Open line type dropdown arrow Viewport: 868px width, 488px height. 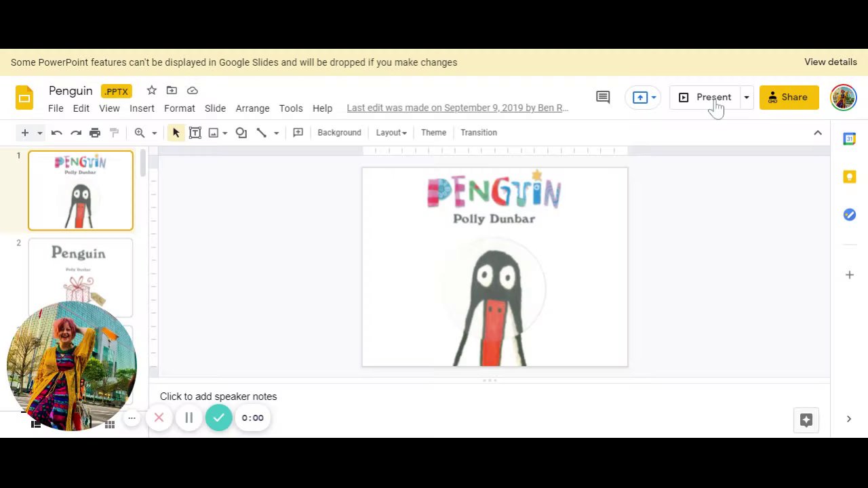[x=276, y=133]
